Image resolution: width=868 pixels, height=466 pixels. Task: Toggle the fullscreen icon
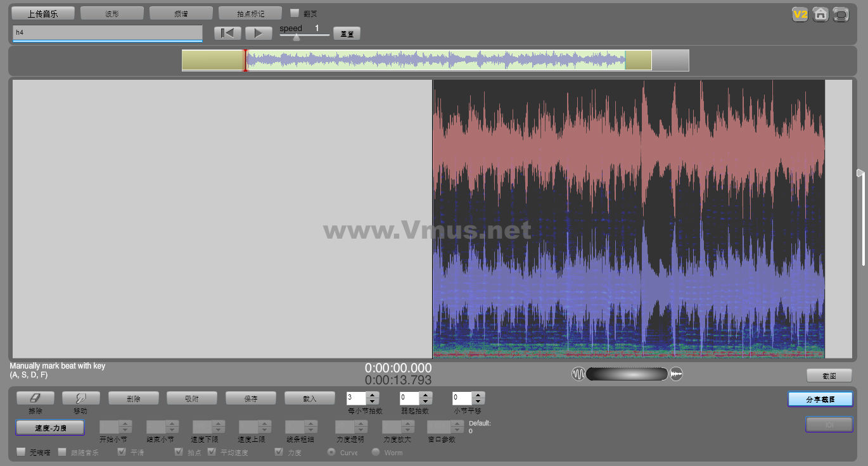tap(841, 15)
